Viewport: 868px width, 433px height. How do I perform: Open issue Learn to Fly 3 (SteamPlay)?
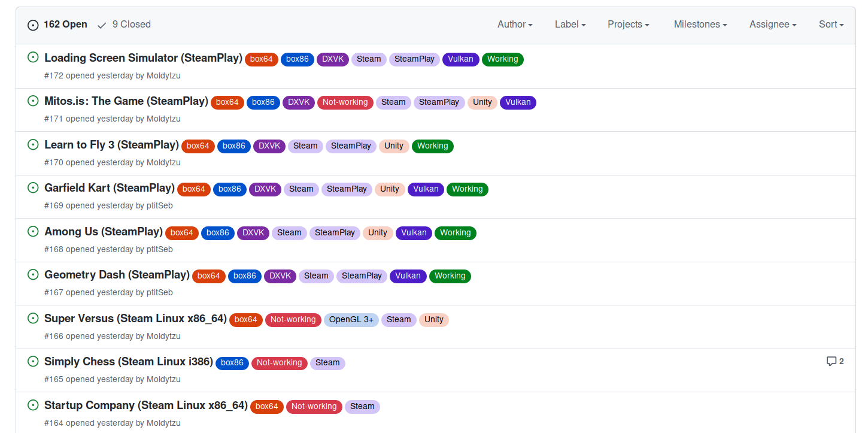click(x=111, y=145)
